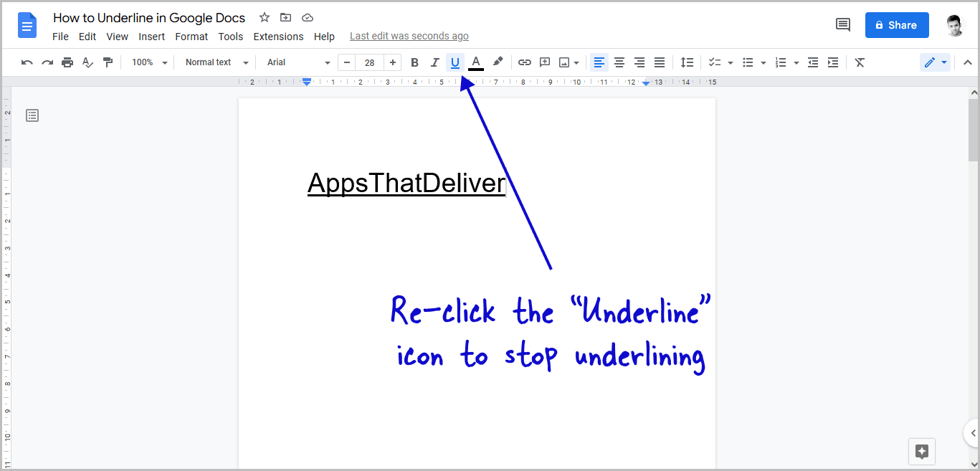
Task: Add a comment via the comment icon
Action: tap(544, 62)
